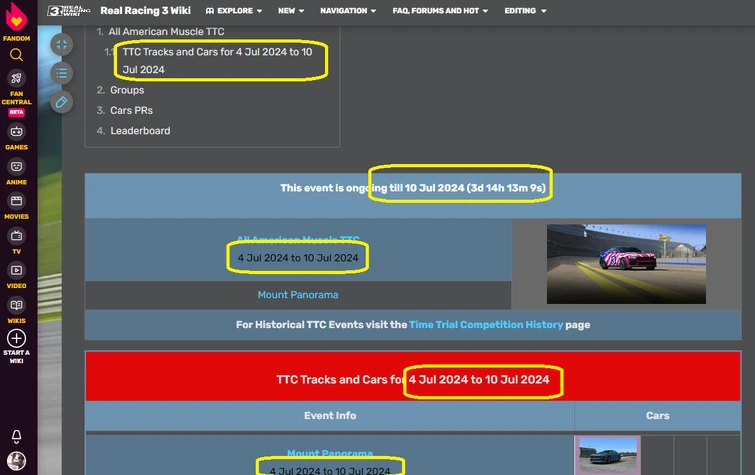
Task: Open Mount Panorama link in Event Info column
Action: click(330, 453)
